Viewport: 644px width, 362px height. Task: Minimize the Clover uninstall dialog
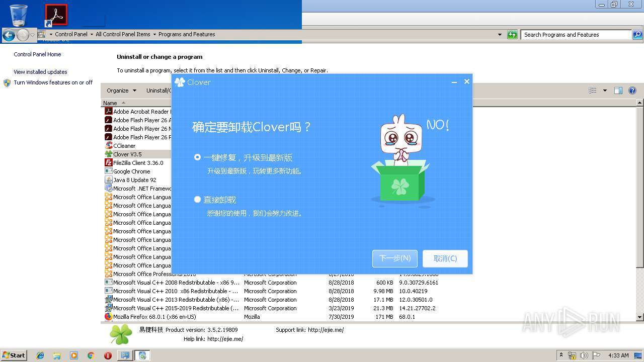pyautogui.click(x=454, y=82)
